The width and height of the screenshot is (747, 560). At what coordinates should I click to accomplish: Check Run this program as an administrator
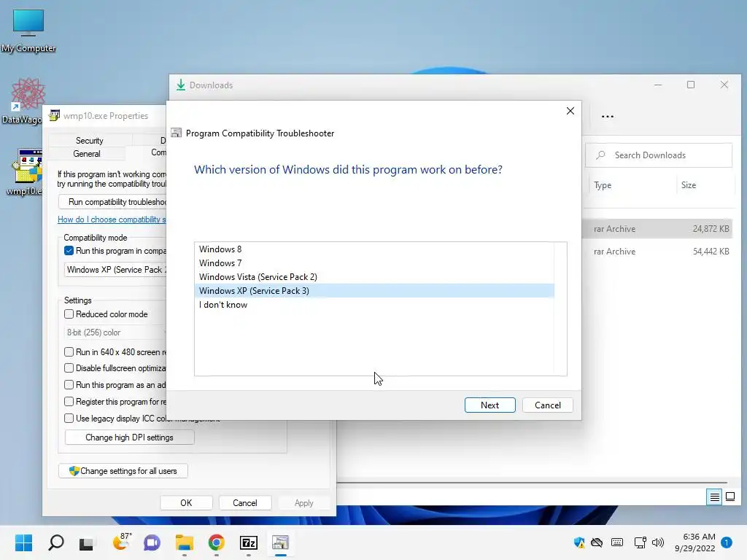click(69, 385)
